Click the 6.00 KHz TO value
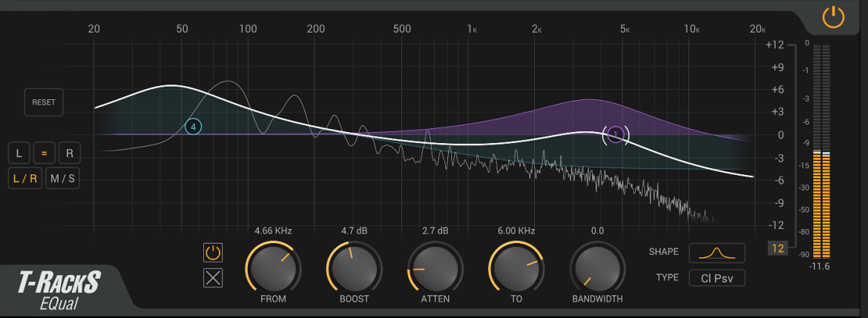868x318 pixels. [x=516, y=231]
